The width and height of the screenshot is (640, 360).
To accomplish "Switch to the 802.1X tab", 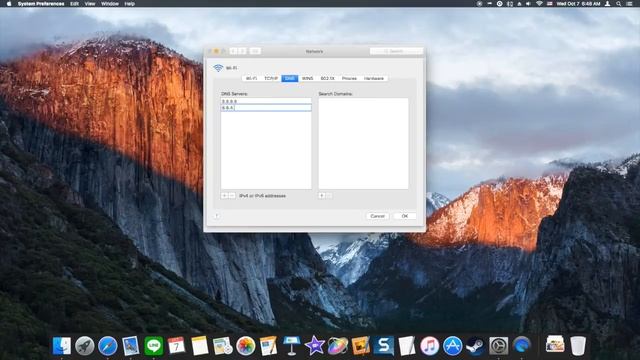I will (x=327, y=78).
